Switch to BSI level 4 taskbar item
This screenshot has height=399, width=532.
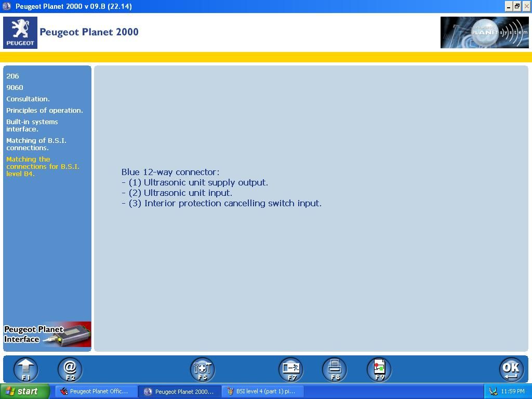click(x=262, y=391)
